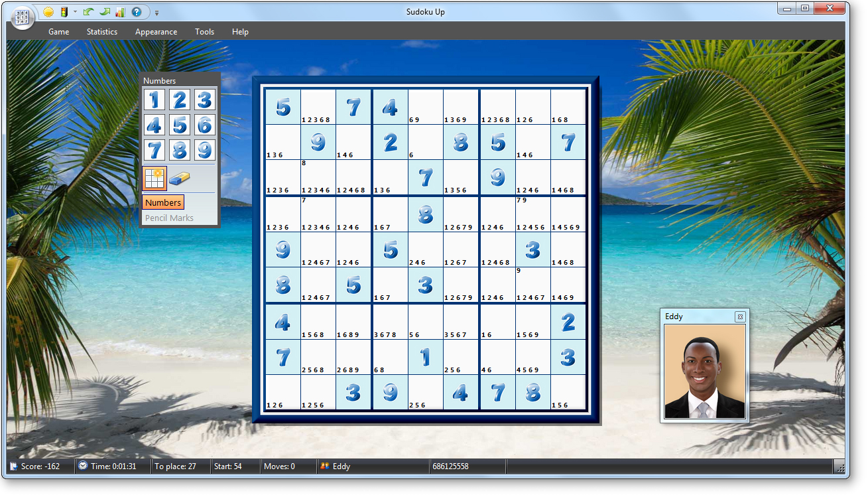Click the traffic light difficulty icon

click(64, 12)
